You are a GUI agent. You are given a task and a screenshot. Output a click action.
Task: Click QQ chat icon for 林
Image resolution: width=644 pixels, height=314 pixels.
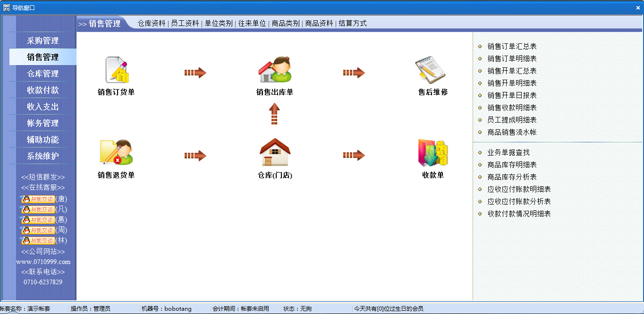(38, 240)
